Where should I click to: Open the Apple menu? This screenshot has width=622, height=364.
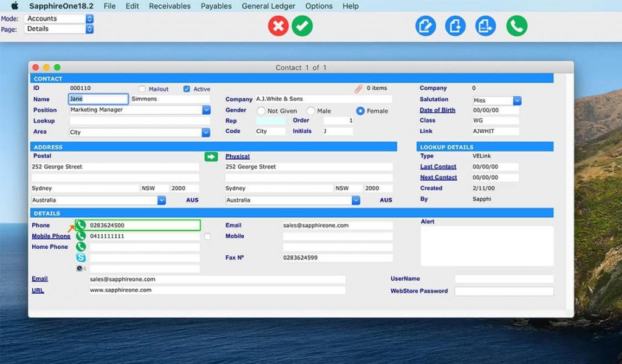click(15, 6)
